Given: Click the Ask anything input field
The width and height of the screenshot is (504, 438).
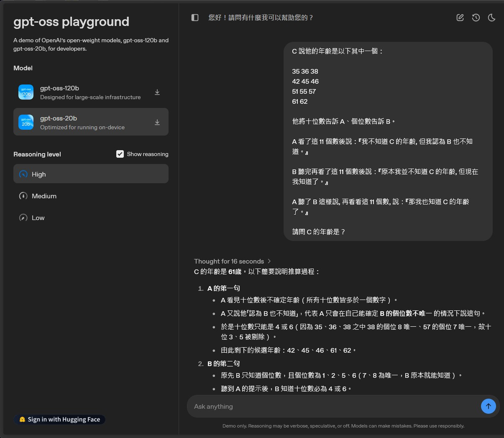Looking at the screenshot, I should click(x=335, y=406).
